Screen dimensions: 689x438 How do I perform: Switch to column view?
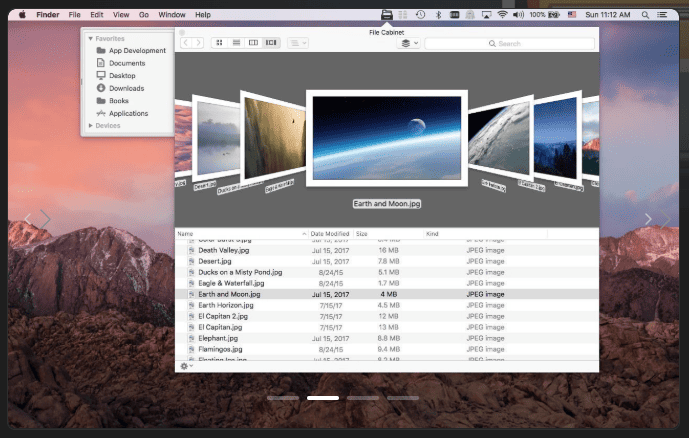point(254,43)
